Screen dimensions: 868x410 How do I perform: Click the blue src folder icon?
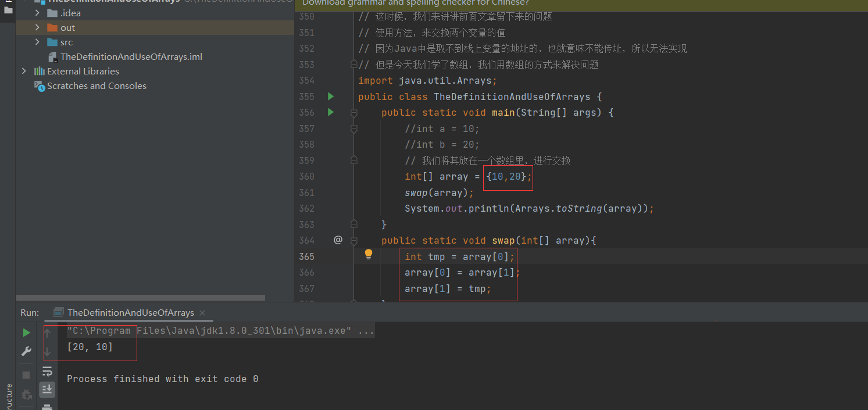(x=52, y=42)
